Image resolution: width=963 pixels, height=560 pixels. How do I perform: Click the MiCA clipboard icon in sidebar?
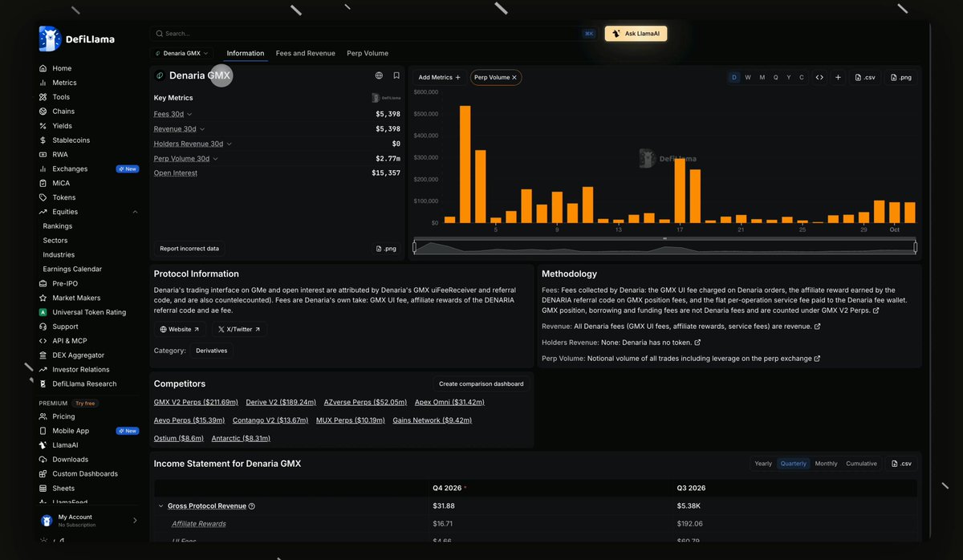tap(43, 183)
